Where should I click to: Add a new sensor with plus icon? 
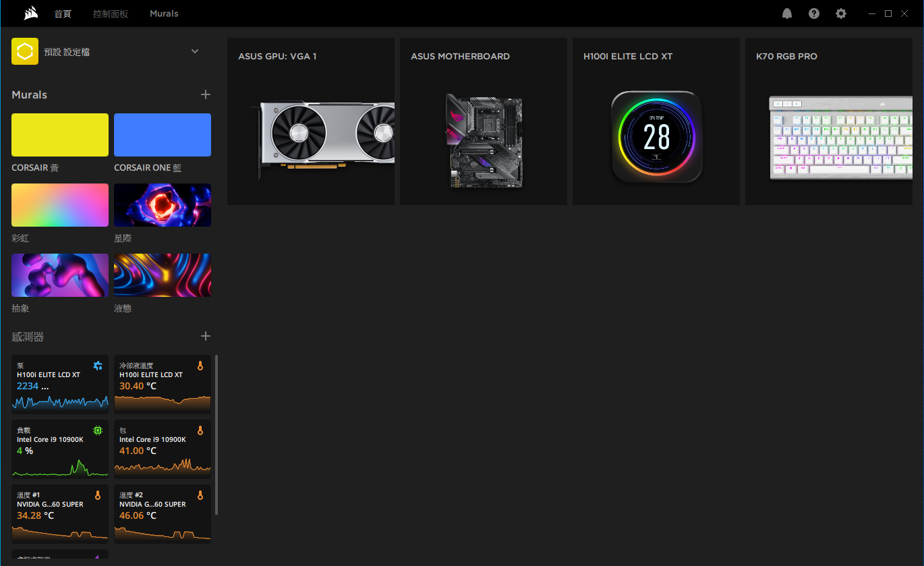206,336
